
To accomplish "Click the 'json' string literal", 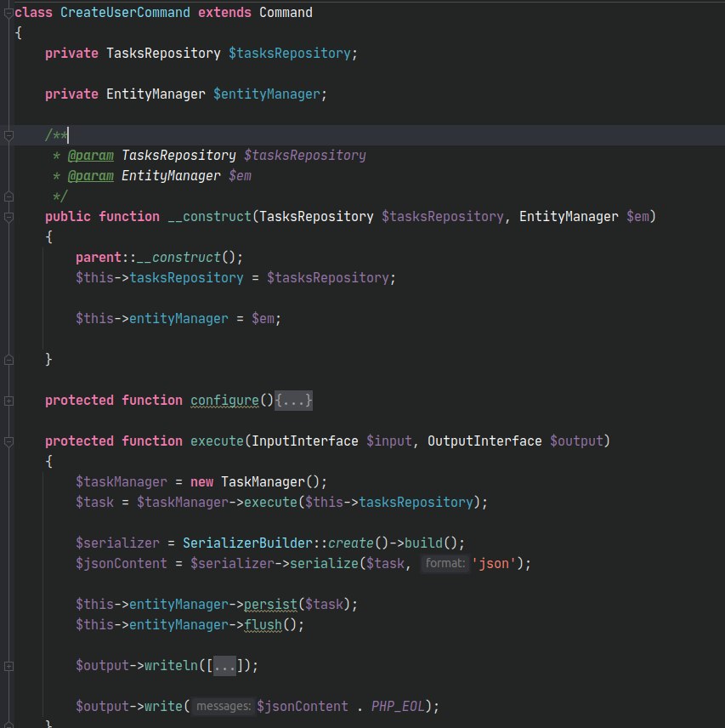I will coord(494,564).
